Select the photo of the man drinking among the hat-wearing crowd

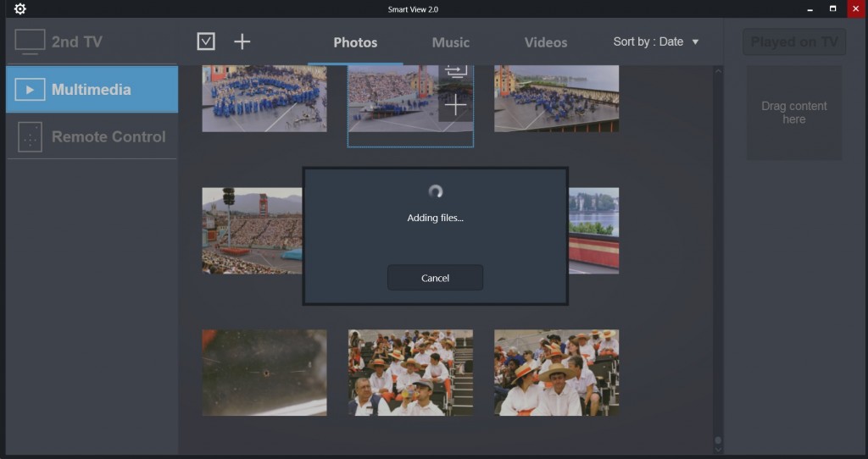coord(410,373)
